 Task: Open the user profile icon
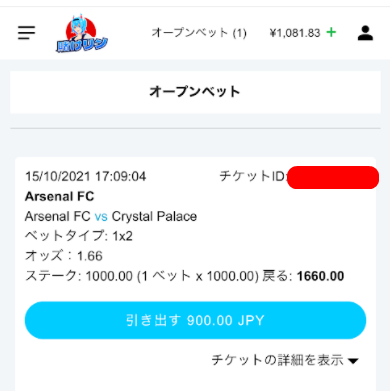365,33
